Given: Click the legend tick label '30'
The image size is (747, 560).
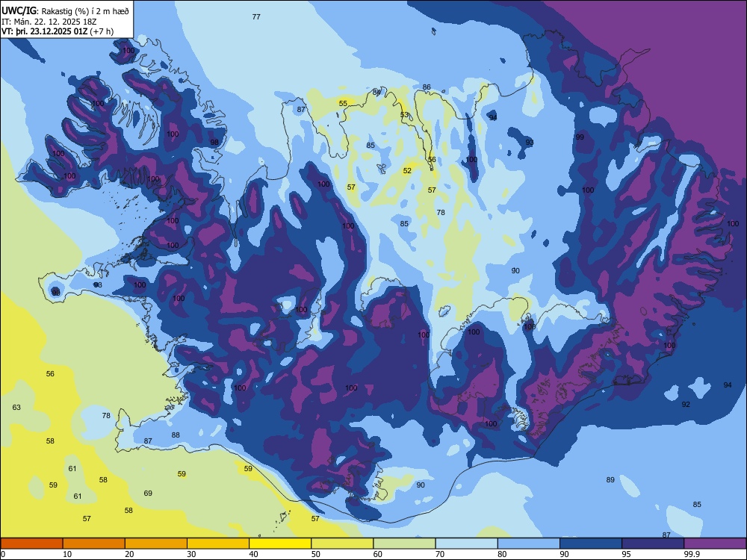Looking at the screenshot, I should click(191, 554).
